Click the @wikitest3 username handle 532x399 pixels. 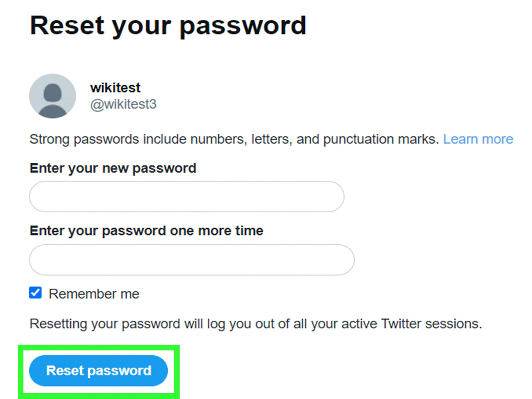tap(123, 104)
